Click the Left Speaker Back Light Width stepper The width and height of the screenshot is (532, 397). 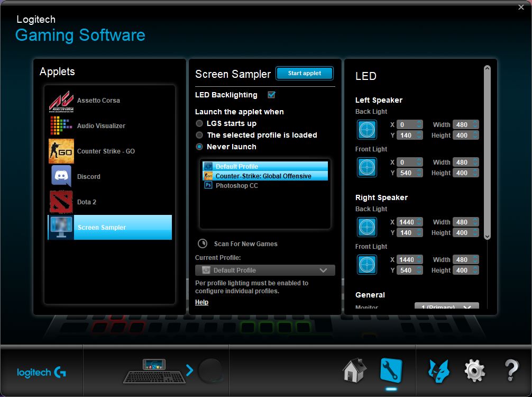click(x=475, y=124)
